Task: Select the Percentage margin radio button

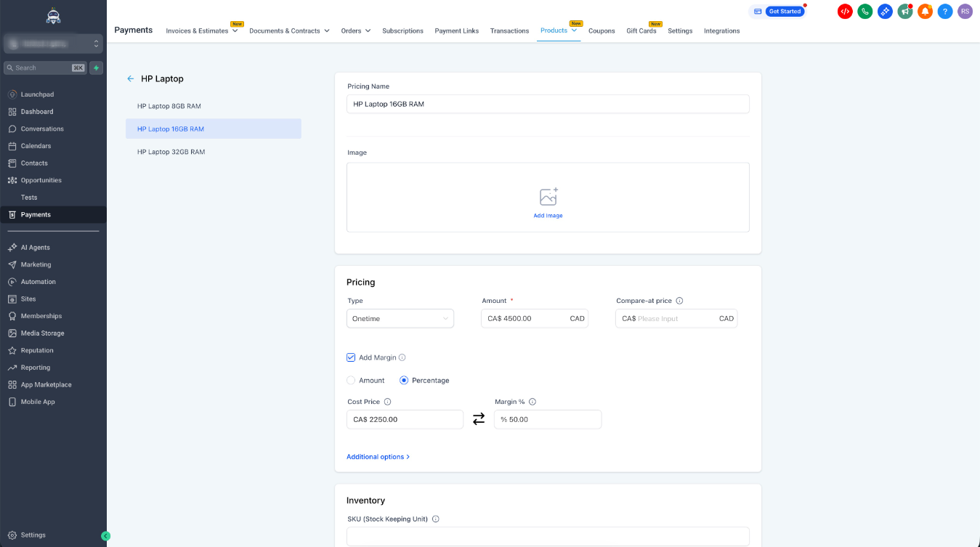Action: (404, 381)
